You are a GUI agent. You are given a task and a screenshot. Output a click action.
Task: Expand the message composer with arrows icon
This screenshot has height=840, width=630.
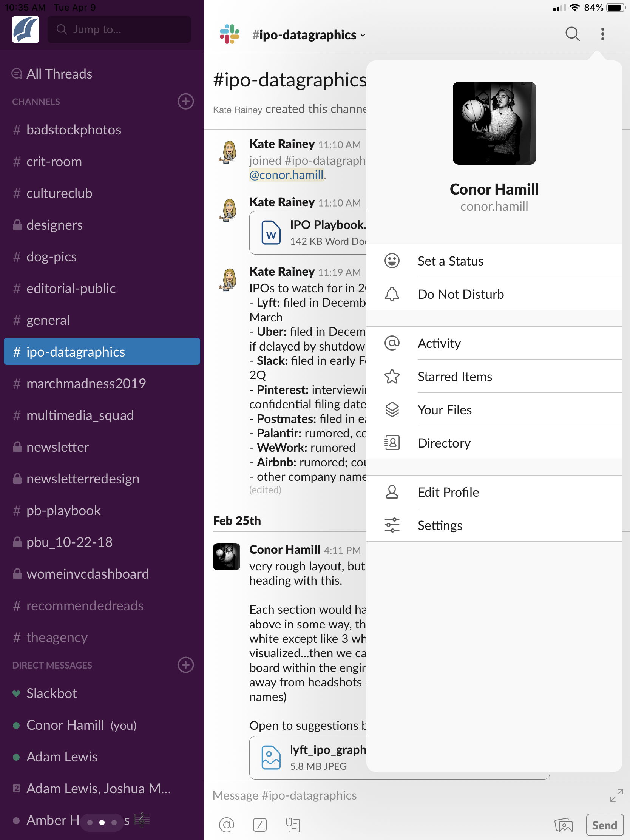616,795
